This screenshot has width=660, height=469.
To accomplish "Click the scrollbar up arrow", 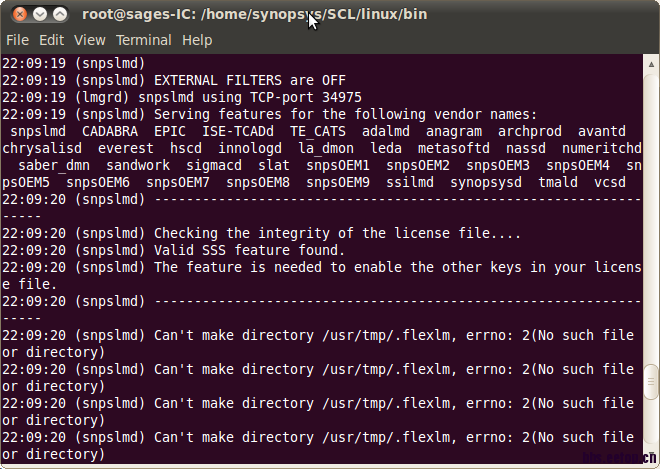I will coord(651,63).
